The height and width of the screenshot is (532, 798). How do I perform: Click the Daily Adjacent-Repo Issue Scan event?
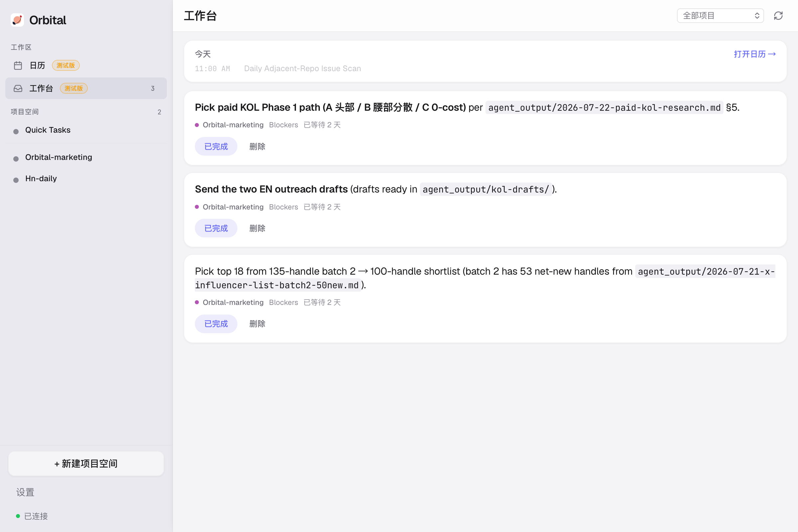(x=303, y=68)
